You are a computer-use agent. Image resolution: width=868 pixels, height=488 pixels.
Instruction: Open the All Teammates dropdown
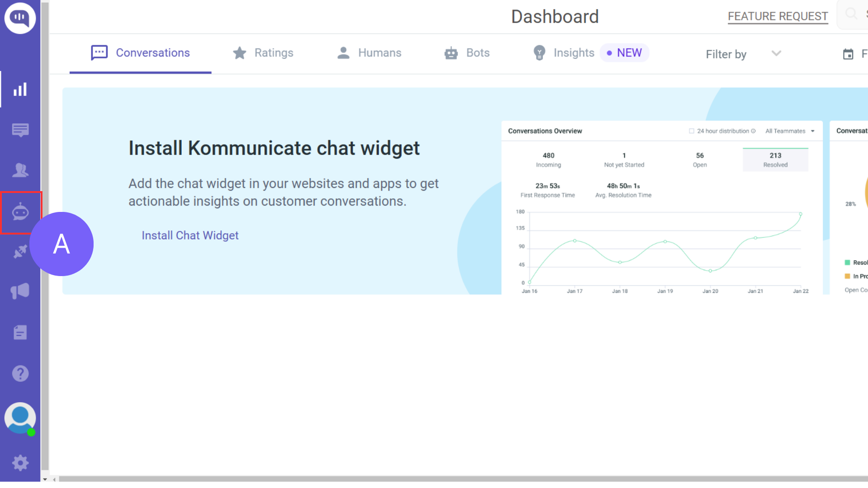(789, 131)
